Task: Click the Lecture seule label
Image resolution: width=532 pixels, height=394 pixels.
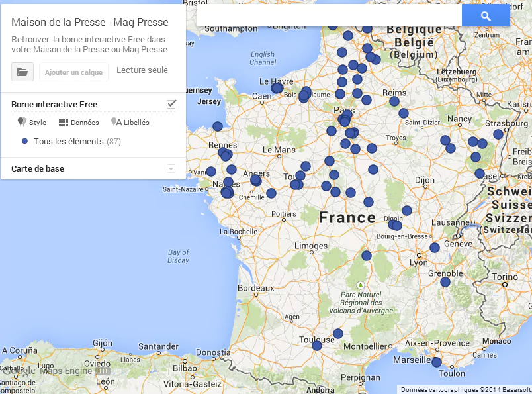Action: 142,70
